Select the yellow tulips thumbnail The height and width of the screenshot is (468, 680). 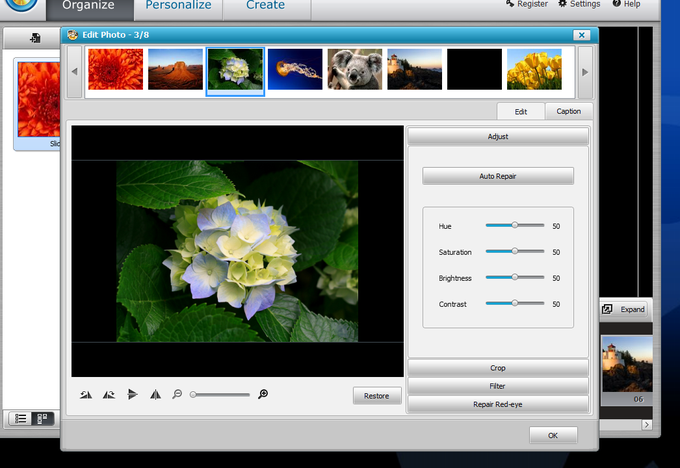[534, 69]
